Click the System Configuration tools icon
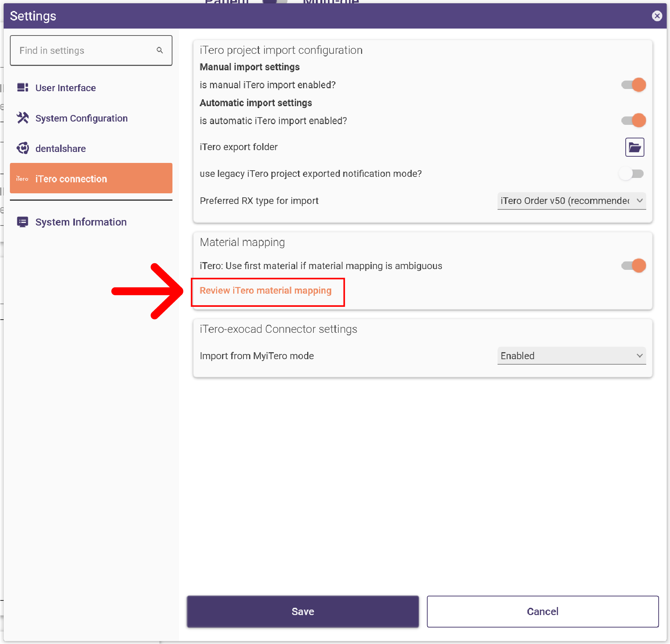This screenshot has height=644, width=670. 23,118
